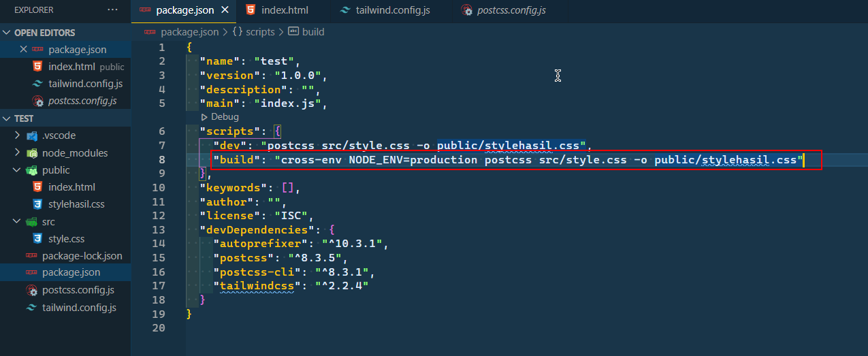This screenshot has height=356, width=868.
Task: Click the Debug code lens link
Action: click(224, 117)
